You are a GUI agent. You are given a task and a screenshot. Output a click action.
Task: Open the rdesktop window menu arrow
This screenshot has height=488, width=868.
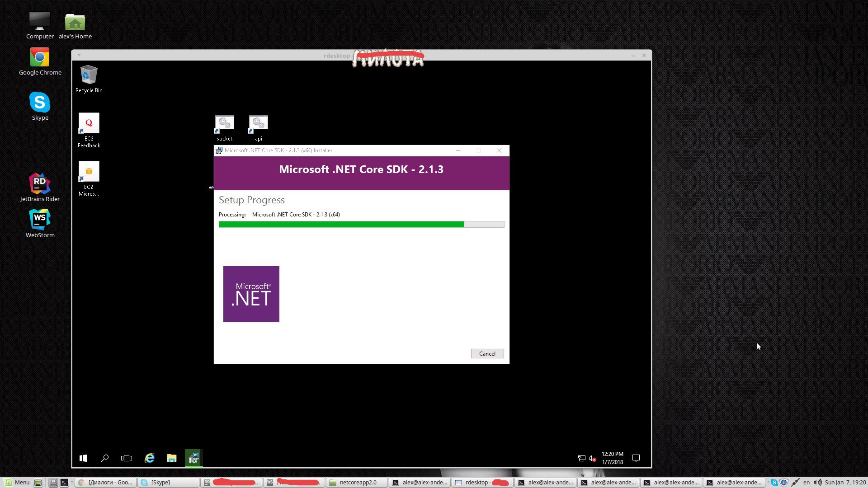(x=79, y=55)
